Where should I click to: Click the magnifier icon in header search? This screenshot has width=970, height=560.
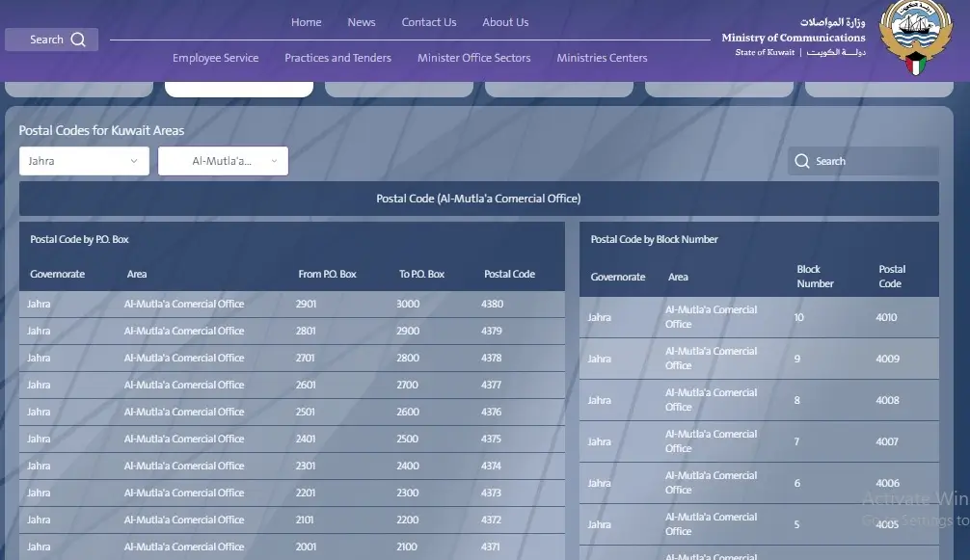click(79, 40)
